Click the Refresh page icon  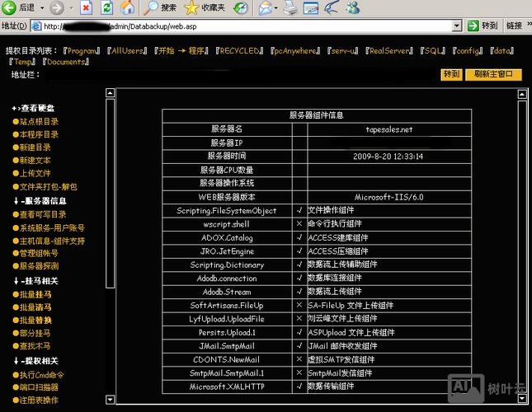click(107, 7)
